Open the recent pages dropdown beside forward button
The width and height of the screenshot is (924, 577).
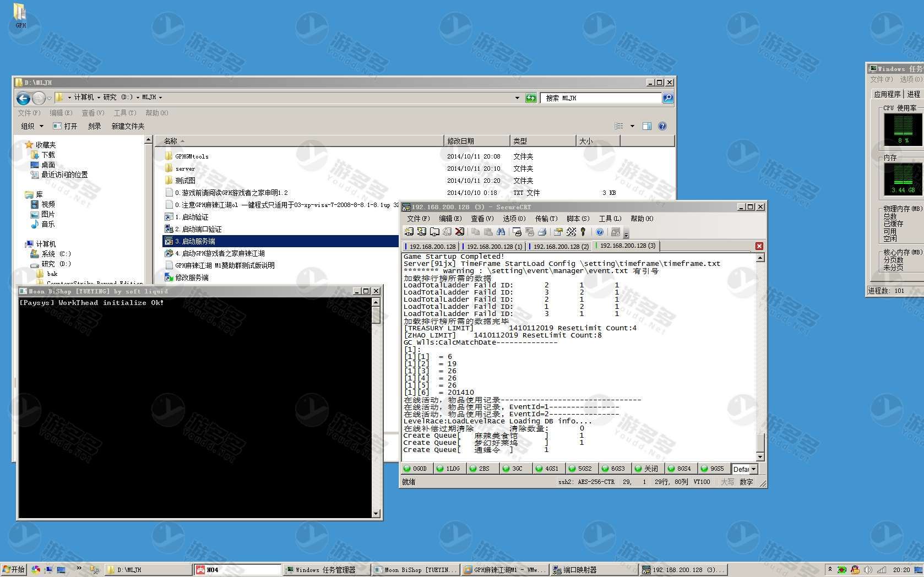(49, 98)
